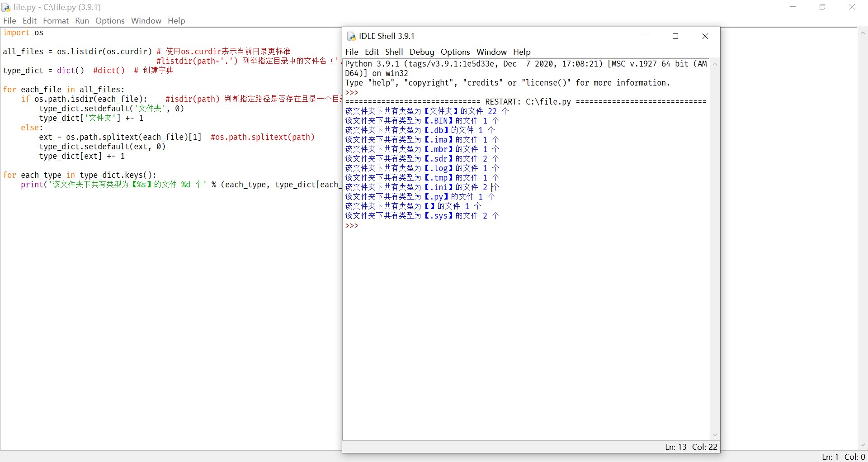Click shell output line for 【.mbr】

(422, 149)
